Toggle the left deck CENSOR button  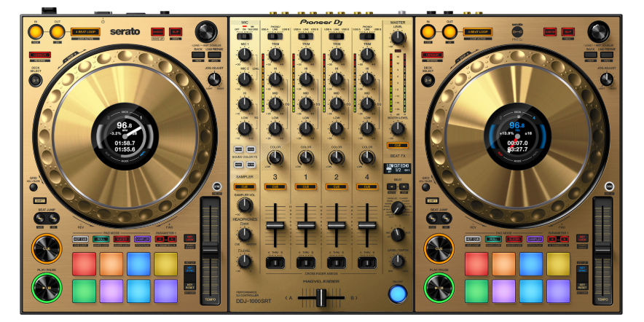click(x=39, y=55)
